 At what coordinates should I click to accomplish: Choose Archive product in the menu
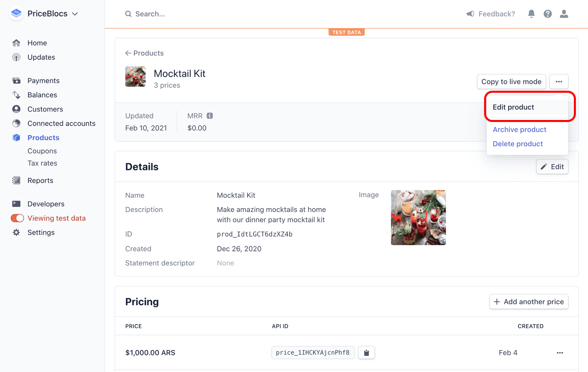coord(519,129)
